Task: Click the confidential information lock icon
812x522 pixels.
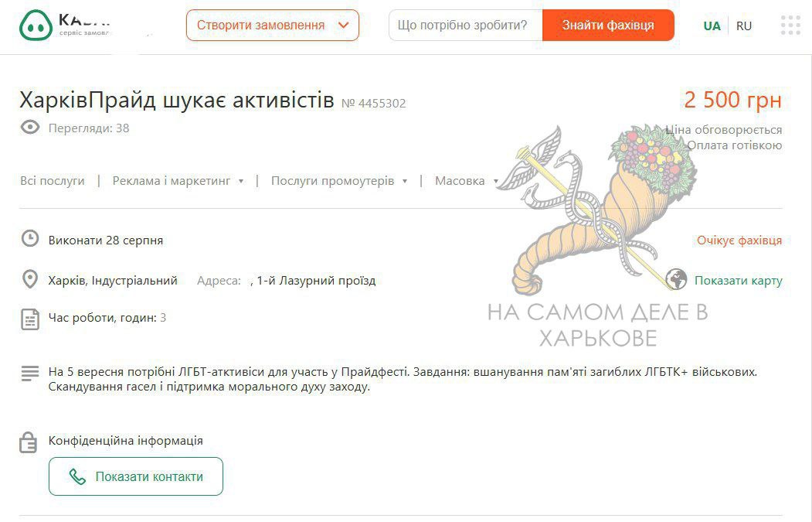Action: tap(28, 442)
